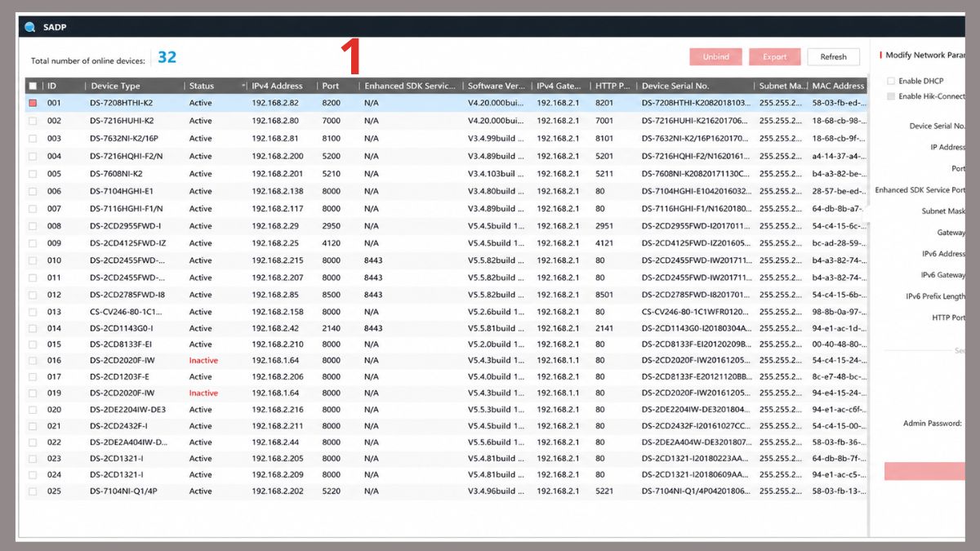Click port value 5220 in row 025
Screen dimensions: 980x551
[331, 491]
